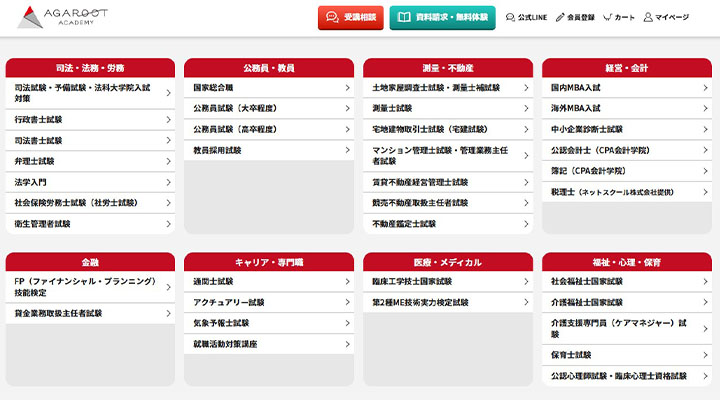The image size is (720, 400).
Task: Select 賃貸不動産経営管理士試験
Action: pos(448,182)
